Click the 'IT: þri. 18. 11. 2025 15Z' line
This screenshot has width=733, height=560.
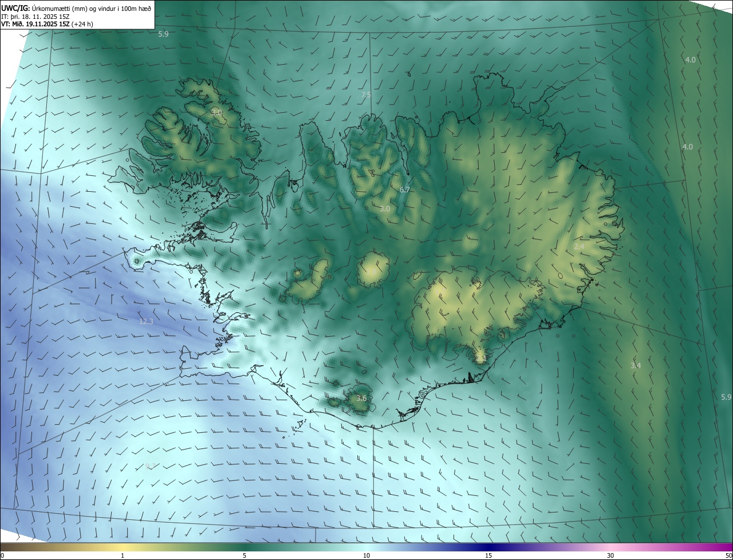(x=35, y=17)
